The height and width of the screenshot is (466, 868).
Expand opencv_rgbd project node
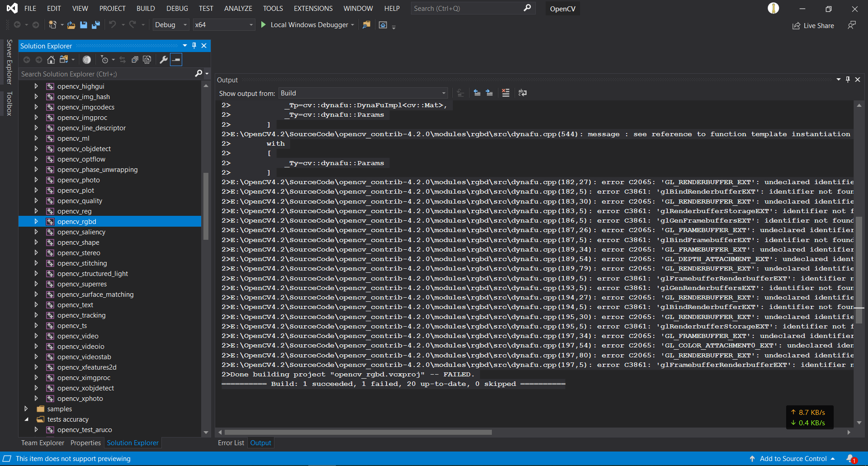click(x=36, y=222)
